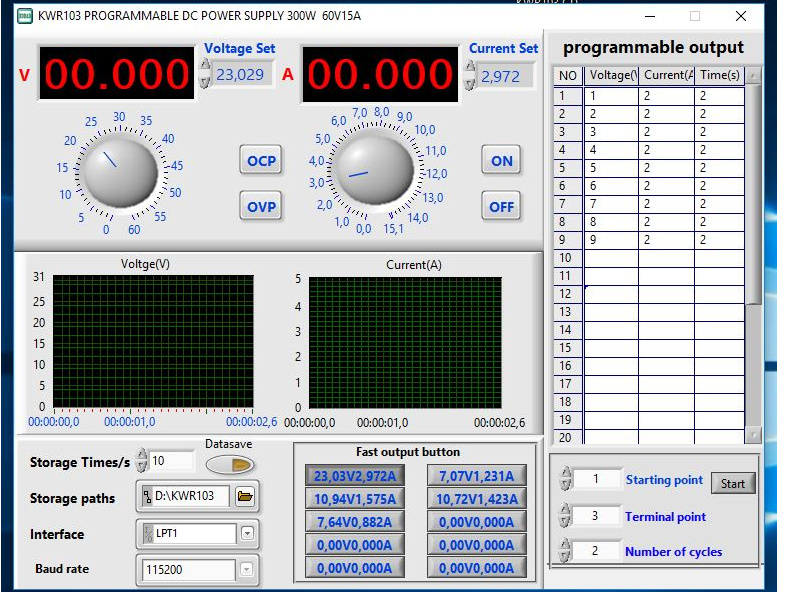
Task: Click the OCP button
Action: tap(261, 161)
